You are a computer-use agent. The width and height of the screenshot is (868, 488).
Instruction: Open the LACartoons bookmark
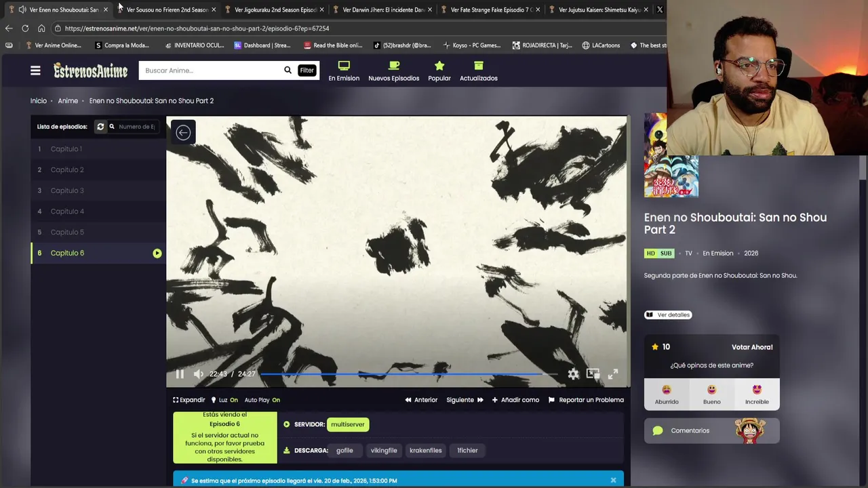click(601, 45)
